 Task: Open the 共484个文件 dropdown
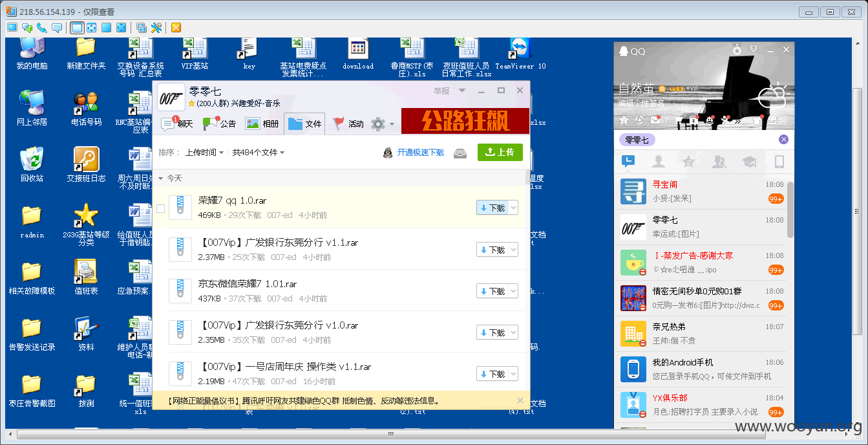tap(259, 153)
